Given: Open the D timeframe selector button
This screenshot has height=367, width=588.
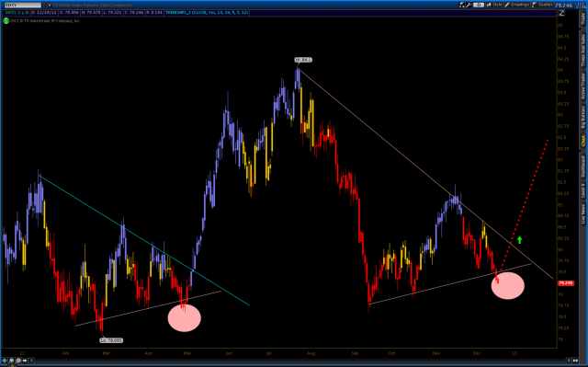Looking at the screenshot, I should (x=478, y=5).
